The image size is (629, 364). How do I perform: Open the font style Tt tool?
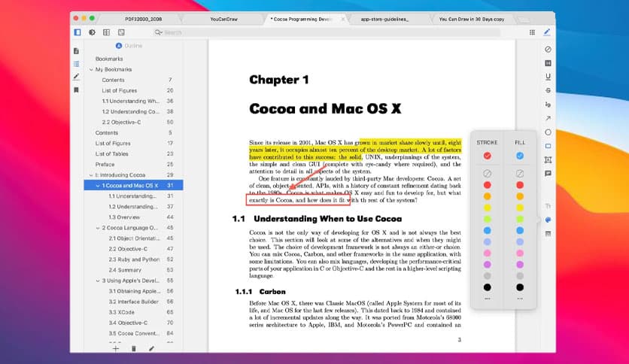click(548, 206)
